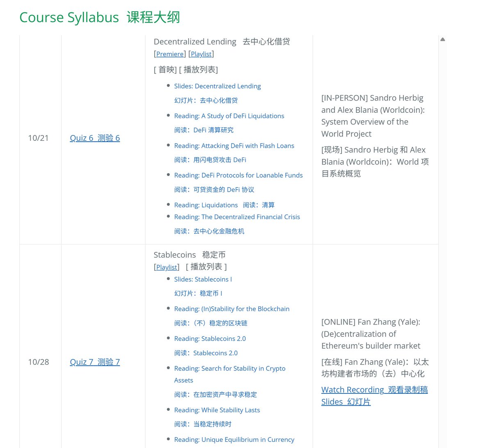This screenshot has width=492, height=448.
Task: Open 幻灯片:去中心化借贷 link
Action: pyautogui.click(x=206, y=101)
